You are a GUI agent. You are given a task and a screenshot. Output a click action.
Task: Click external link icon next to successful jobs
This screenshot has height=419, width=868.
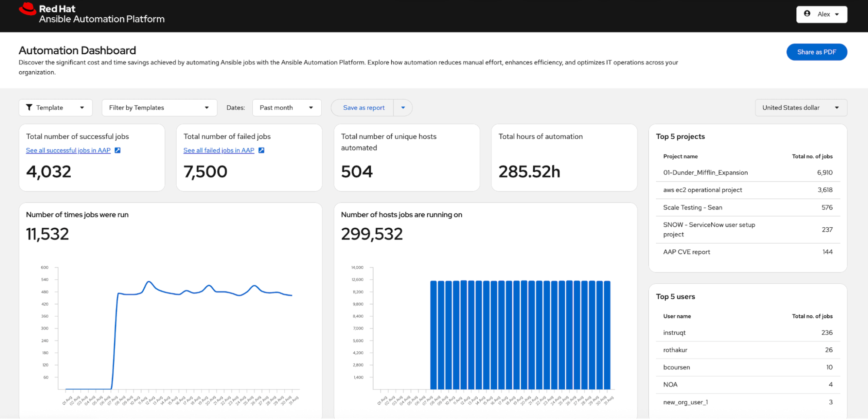[118, 151]
